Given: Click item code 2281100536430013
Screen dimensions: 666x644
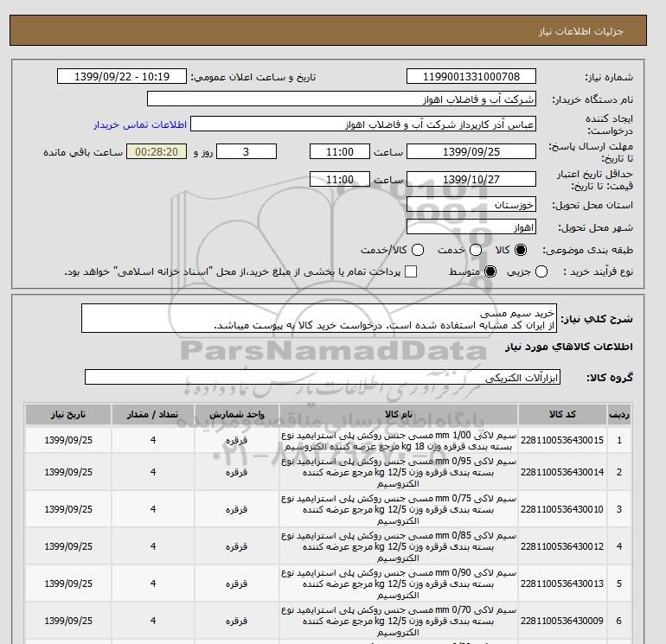Looking at the screenshot, I should 562,583.
